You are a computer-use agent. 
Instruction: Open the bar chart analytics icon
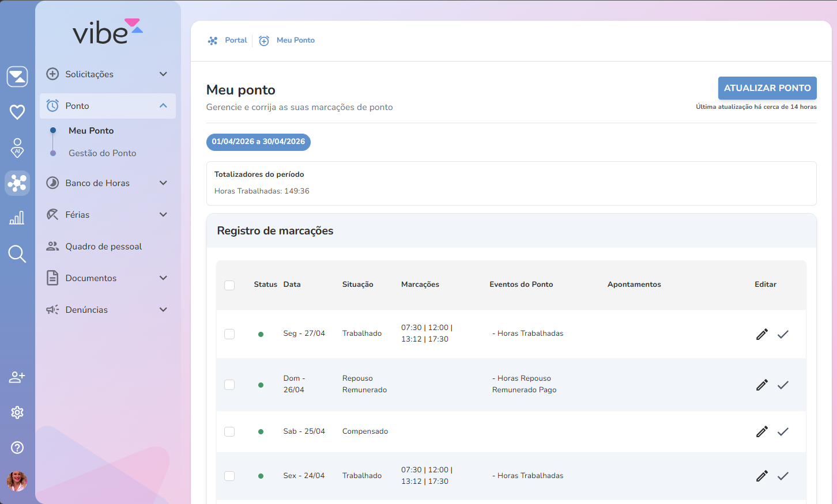click(17, 218)
